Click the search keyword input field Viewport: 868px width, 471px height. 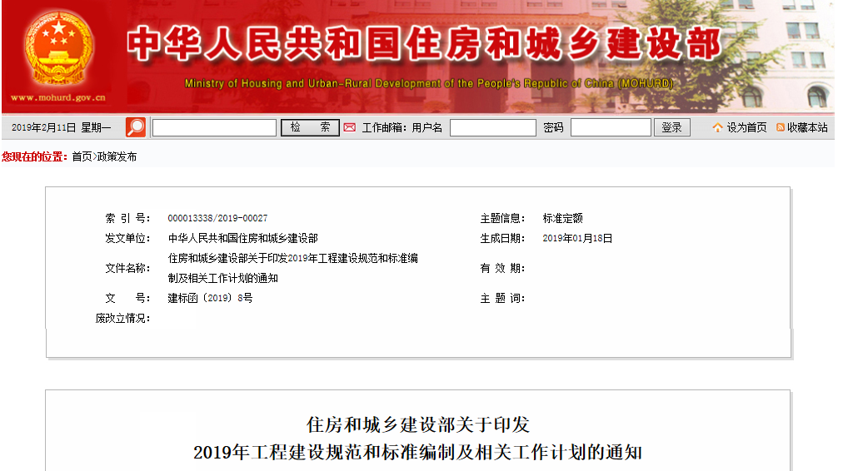pos(214,127)
